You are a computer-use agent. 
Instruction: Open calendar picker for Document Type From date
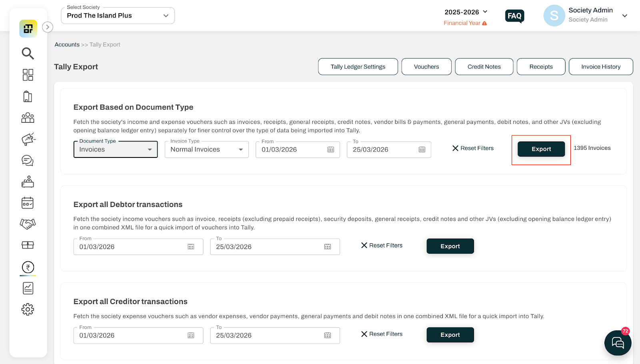click(331, 149)
